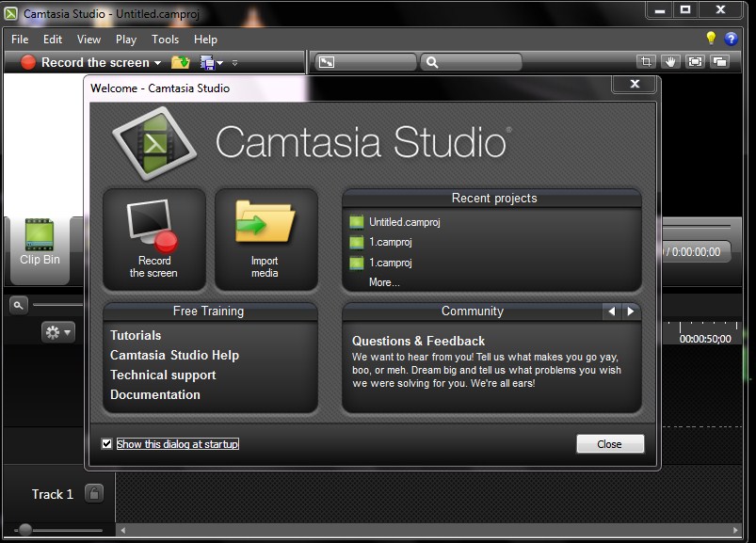
Task: Click the Track 1 label
Action: click(x=52, y=494)
